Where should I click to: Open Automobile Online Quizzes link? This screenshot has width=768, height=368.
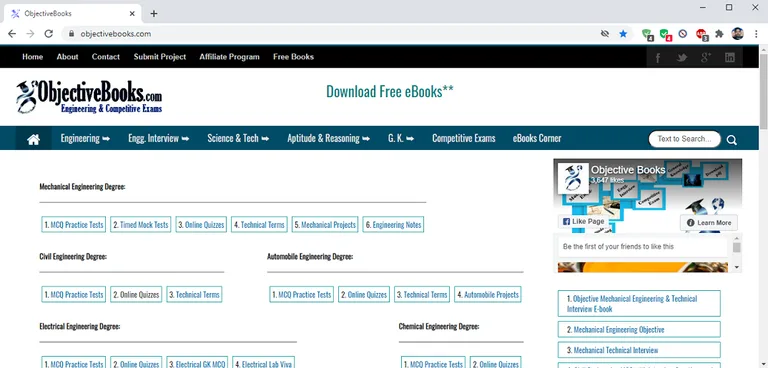[x=364, y=294]
